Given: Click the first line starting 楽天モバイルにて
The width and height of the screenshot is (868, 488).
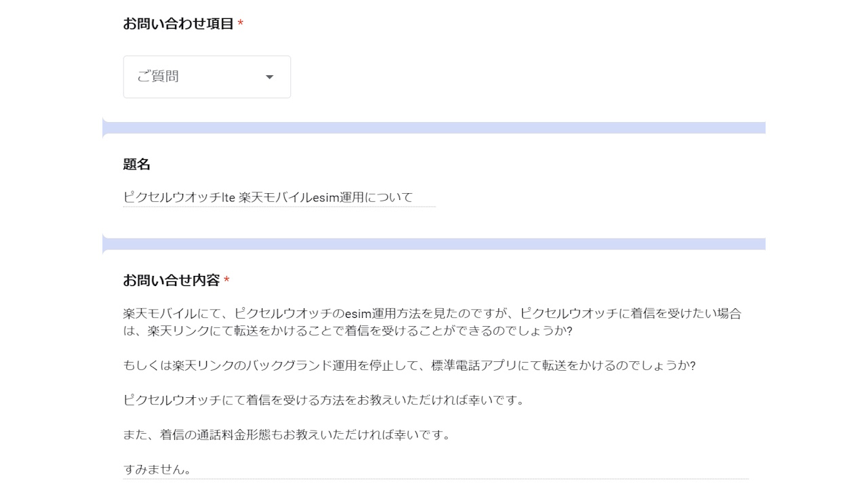Looking at the screenshot, I should tap(433, 314).
